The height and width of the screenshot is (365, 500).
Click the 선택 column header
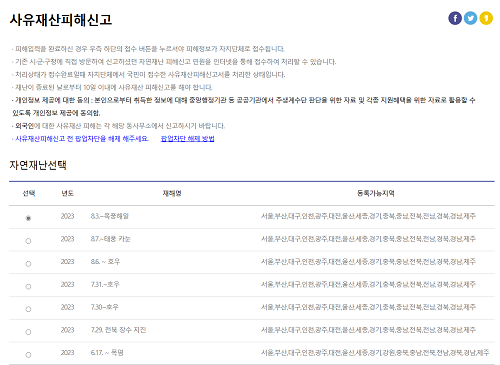pyautogui.click(x=29, y=193)
